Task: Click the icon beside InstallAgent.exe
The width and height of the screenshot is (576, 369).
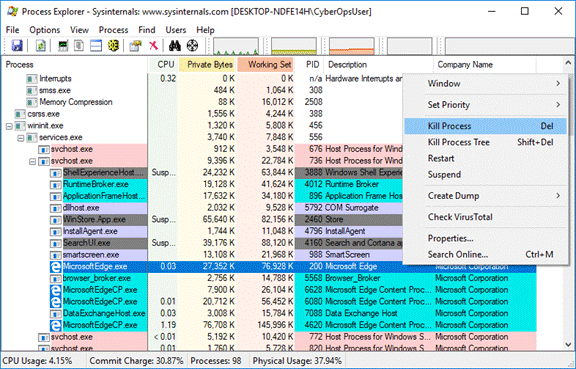Action: [x=55, y=232]
